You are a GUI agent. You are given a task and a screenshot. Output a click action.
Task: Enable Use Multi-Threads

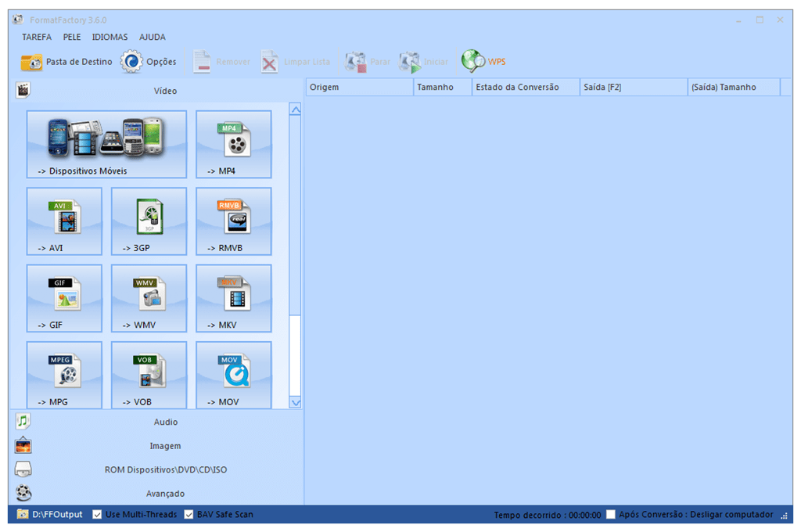[97, 514]
